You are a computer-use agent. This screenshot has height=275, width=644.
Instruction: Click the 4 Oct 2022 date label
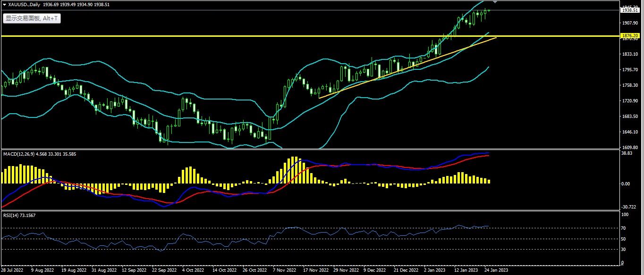194,270
